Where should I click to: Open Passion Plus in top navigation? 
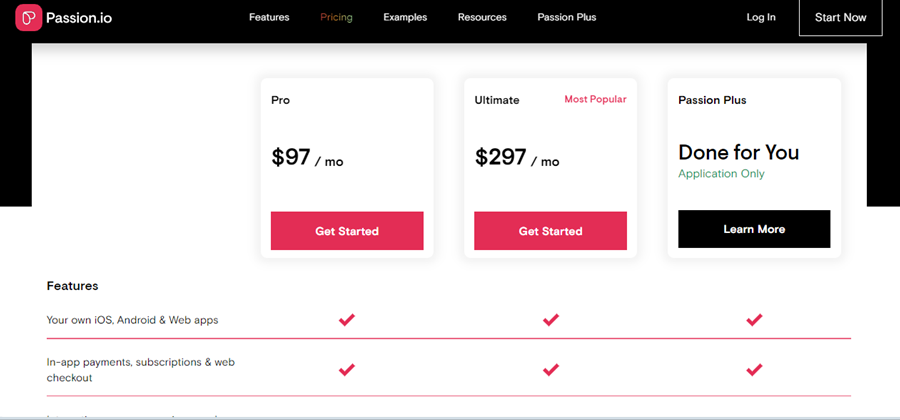(567, 17)
